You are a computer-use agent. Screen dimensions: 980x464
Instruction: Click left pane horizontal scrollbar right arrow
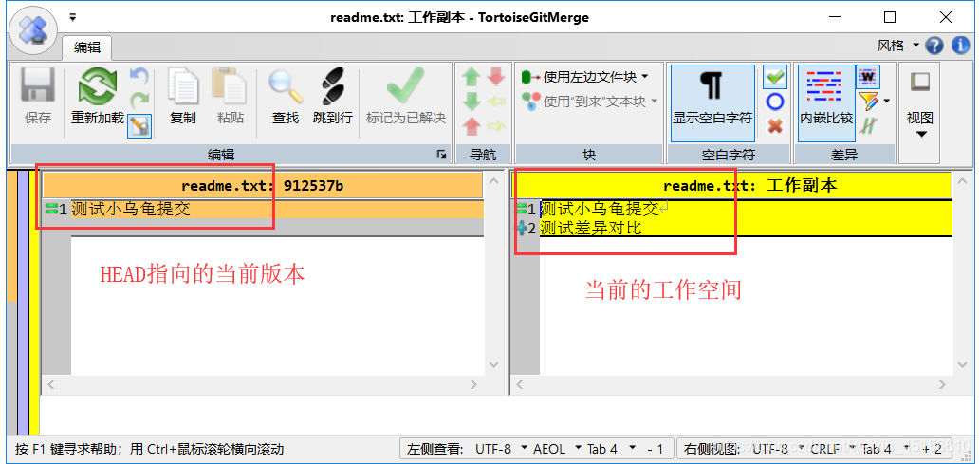pyautogui.click(x=473, y=385)
